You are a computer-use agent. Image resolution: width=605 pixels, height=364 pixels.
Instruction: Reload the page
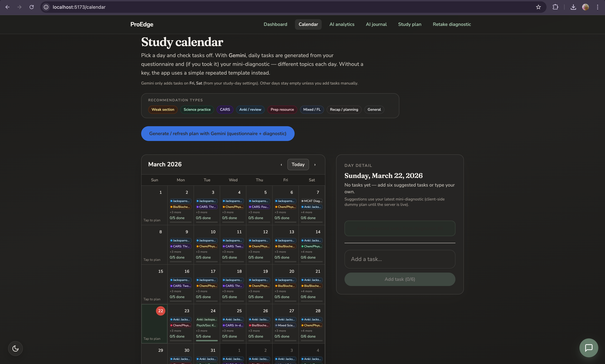[x=32, y=7]
